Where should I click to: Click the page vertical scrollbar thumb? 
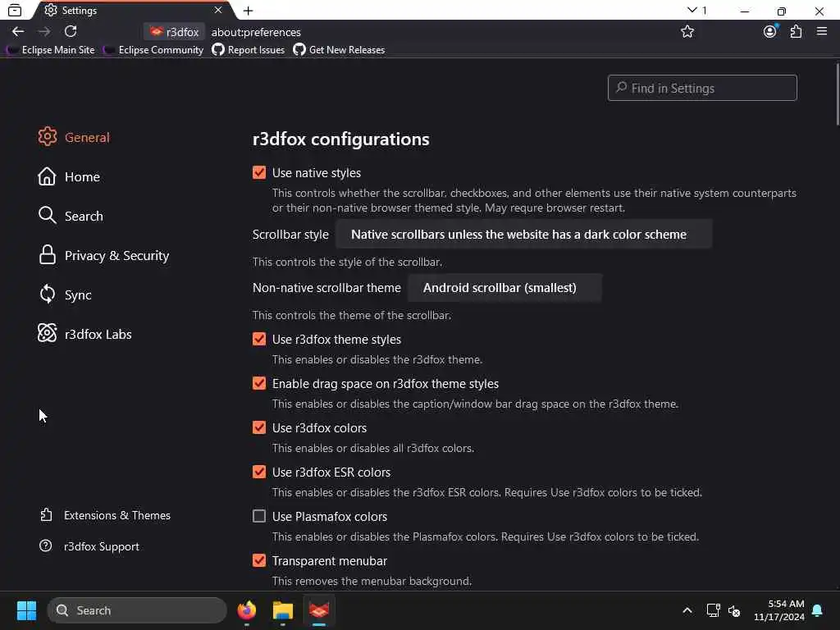click(837, 94)
